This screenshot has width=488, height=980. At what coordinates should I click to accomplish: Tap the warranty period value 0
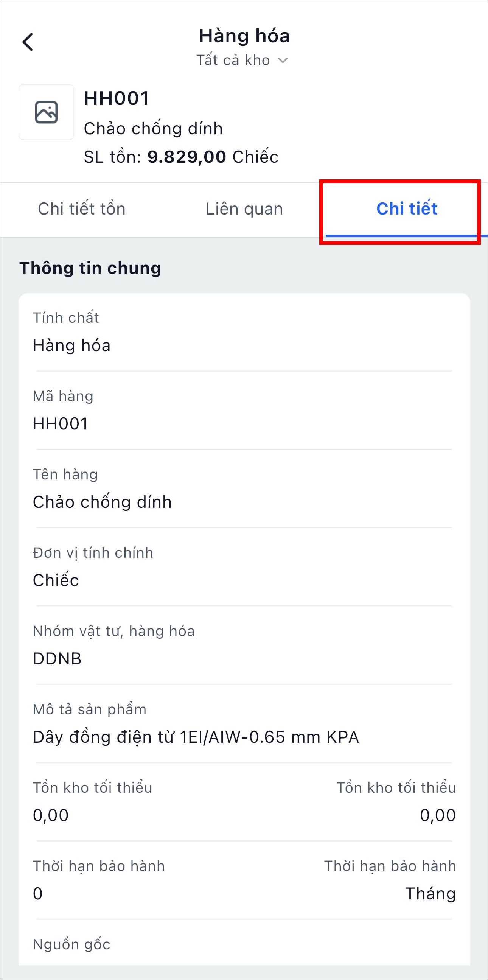[x=38, y=894]
